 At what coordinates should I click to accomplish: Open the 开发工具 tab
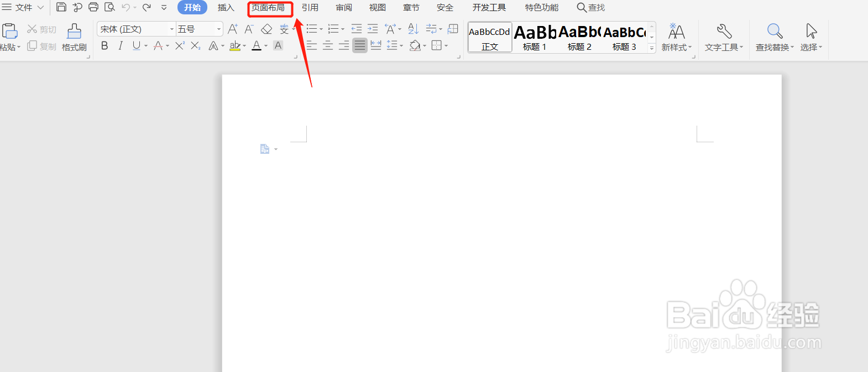tap(489, 7)
